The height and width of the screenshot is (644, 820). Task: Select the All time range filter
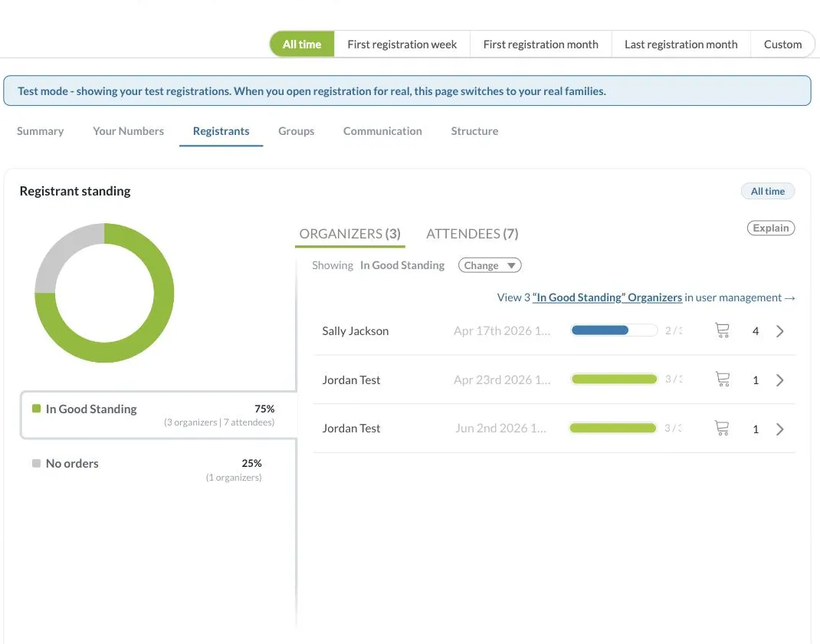pos(302,44)
